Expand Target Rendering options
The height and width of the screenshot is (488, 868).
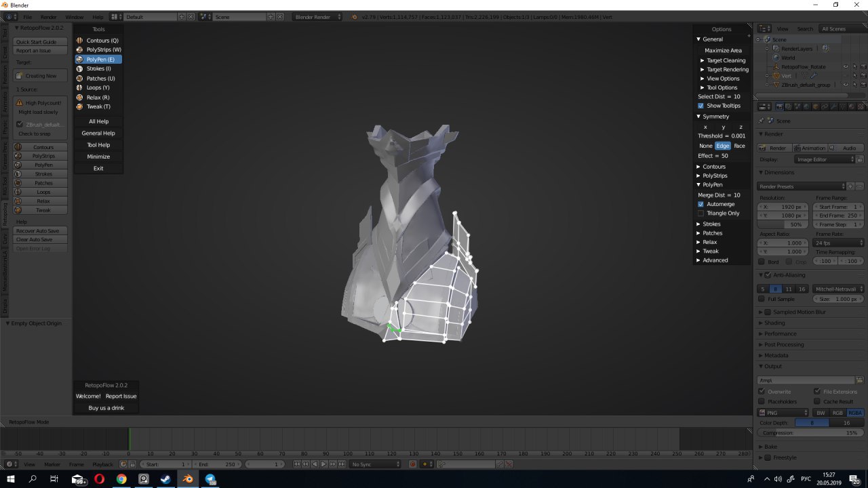point(723,69)
